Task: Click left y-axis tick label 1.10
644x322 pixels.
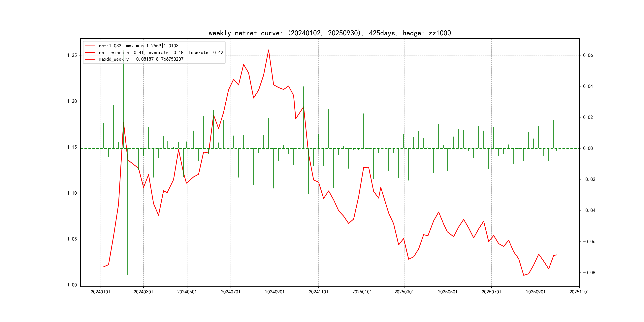Action: point(72,193)
